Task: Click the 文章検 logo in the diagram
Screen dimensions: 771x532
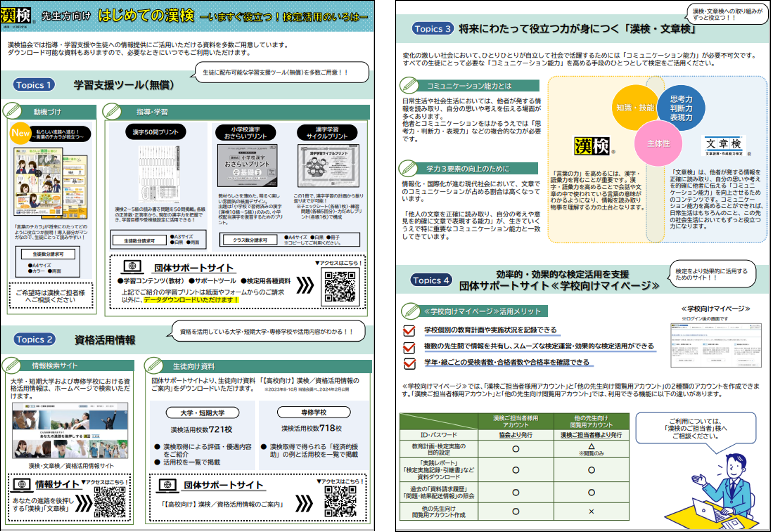Action: click(x=724, y=146)
